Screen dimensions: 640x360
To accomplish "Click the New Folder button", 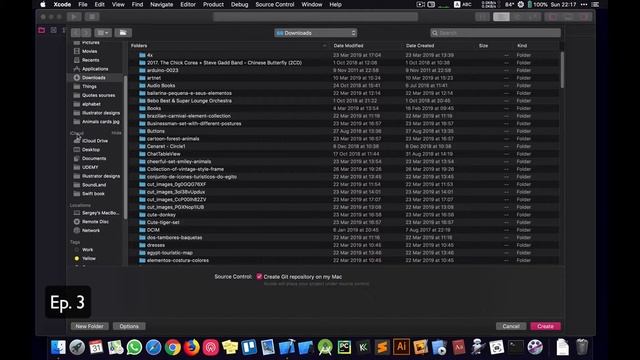I will click(89, 326).
